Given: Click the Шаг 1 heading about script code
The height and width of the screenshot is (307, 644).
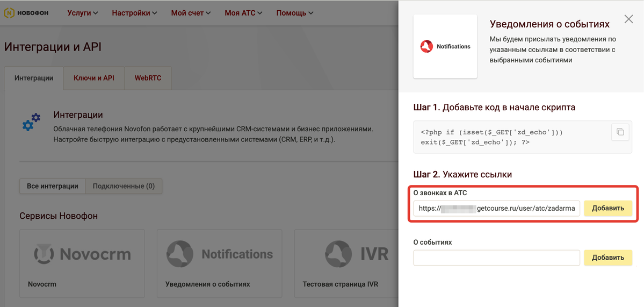Looking at the screenshot, I should click(x=494, y=108).
